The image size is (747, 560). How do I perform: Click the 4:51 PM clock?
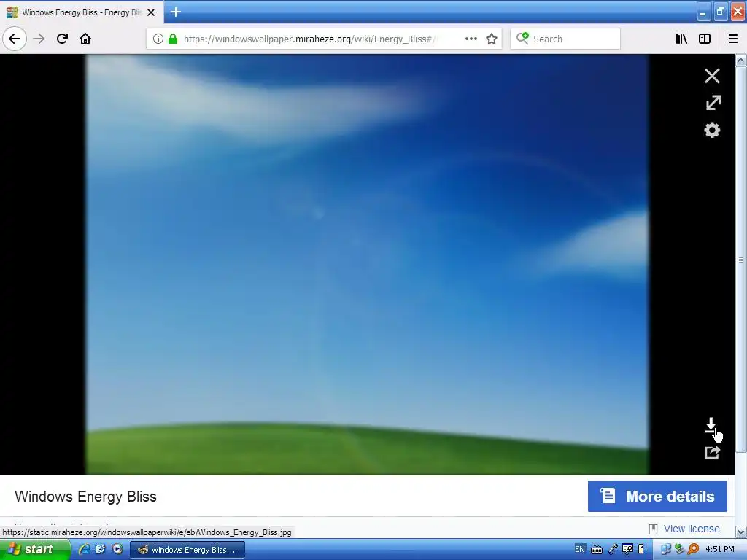pos(720,549)
